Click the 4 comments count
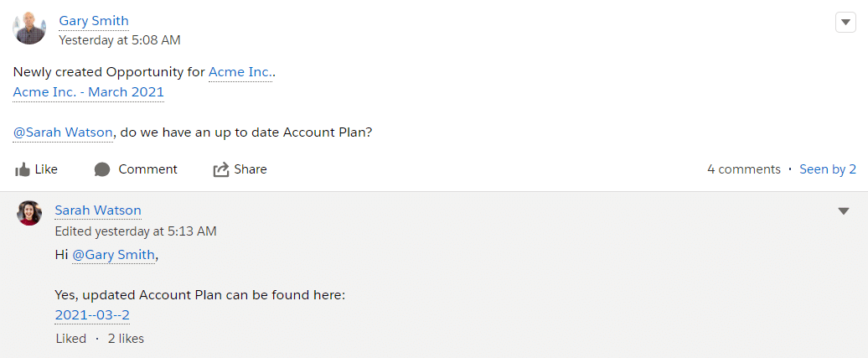 point(743,169)
